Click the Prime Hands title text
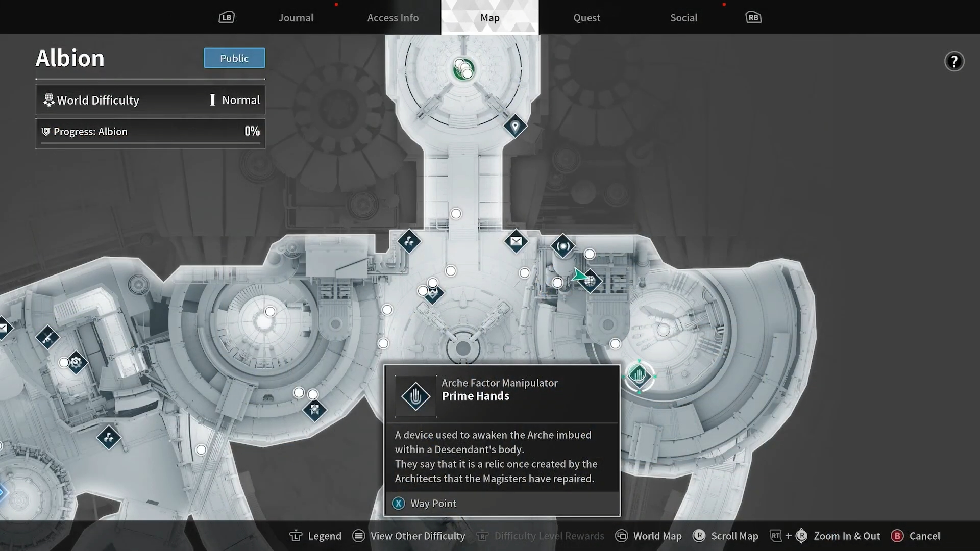This screenshot has height=551, width=980. pos(475,396)
